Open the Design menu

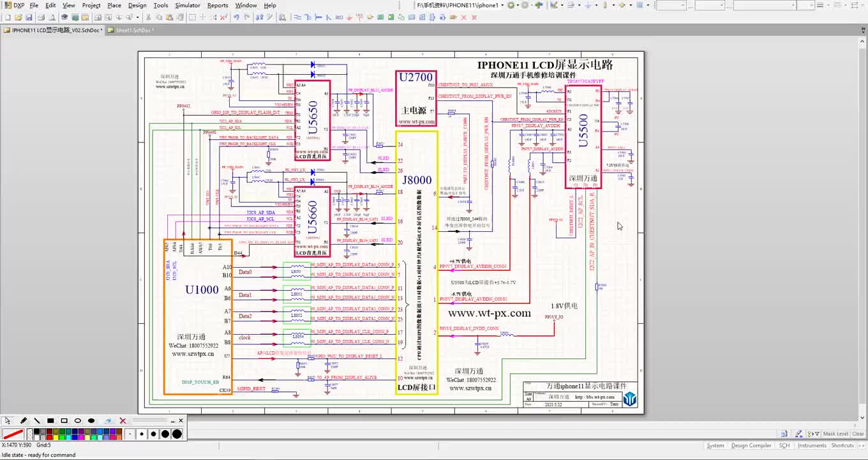pyautogui.click(x=137, y=5)
